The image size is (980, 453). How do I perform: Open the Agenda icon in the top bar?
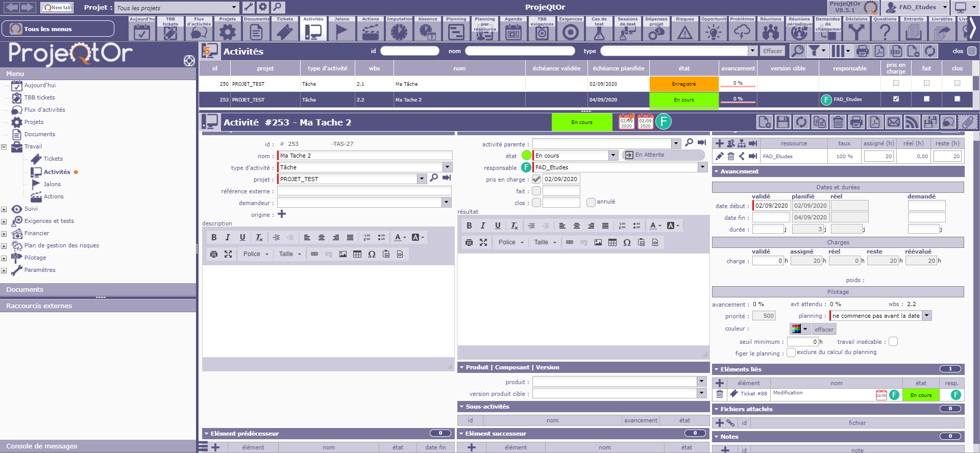pyautogui.click(x=513, y=29)
